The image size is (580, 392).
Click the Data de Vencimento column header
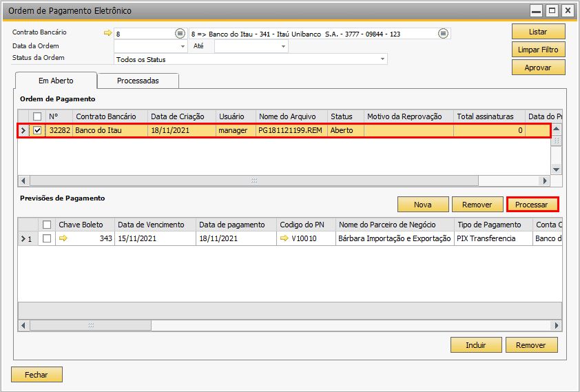[156, 225]
